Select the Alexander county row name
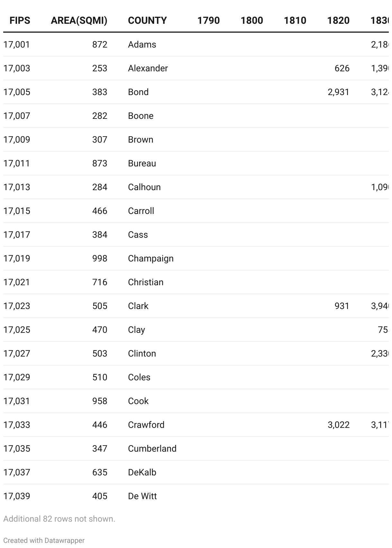The width and height of the screenshot is (392, 548). click(x=148, y=68)
